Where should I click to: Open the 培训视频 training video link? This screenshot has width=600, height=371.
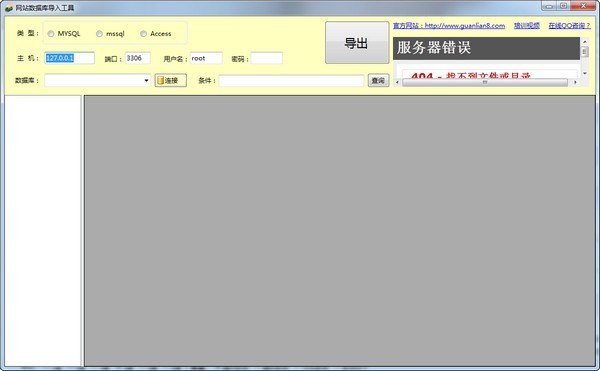point(527,26)
